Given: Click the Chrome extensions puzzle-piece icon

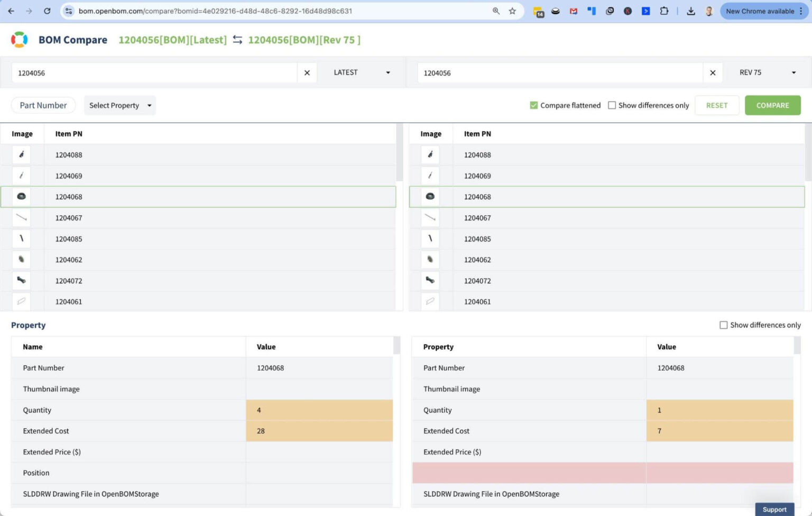Looking at the screenshot, I should (x=665, y=11).
